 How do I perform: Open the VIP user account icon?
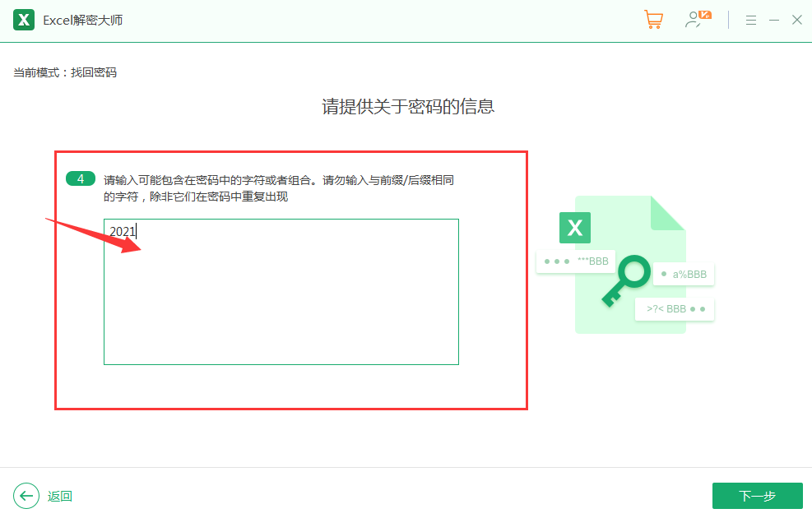698,20
